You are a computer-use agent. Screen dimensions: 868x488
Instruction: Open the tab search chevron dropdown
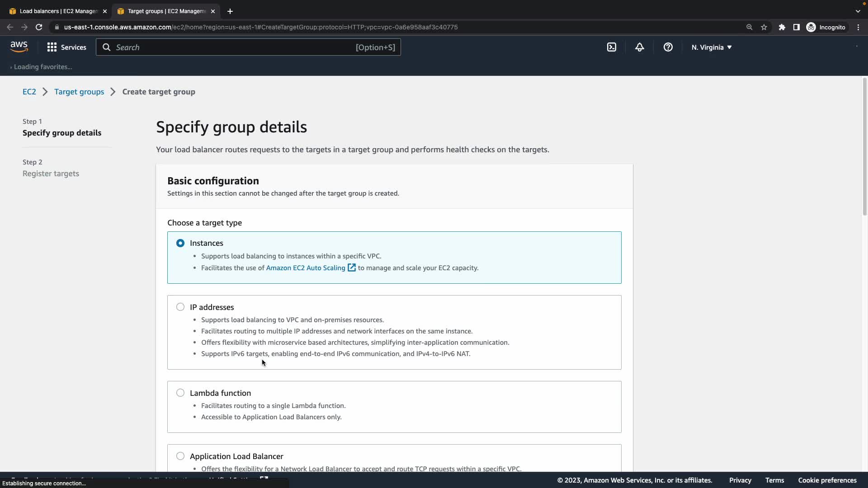pyautogui.click(x=858, y=11)
